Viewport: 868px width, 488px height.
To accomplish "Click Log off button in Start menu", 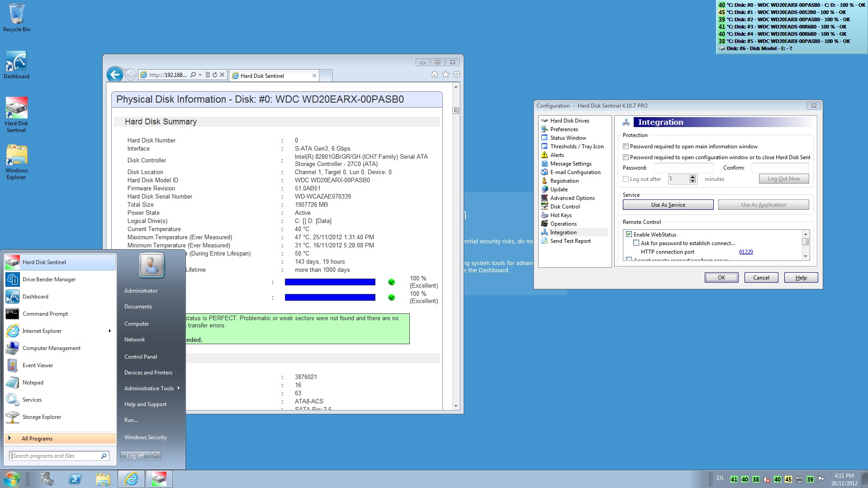I will pos(136,456).
